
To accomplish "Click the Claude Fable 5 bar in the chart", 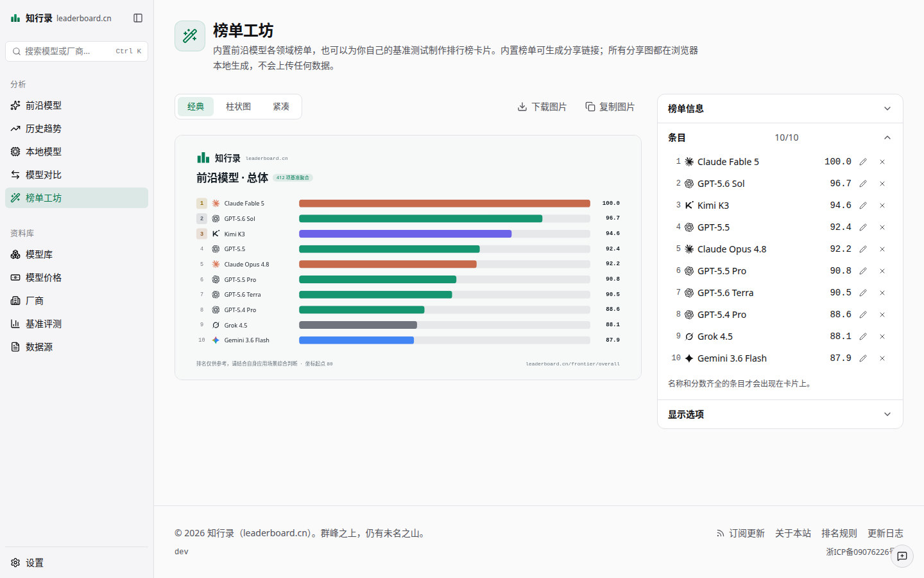I will pyautogui.click(x=445, y=204).
